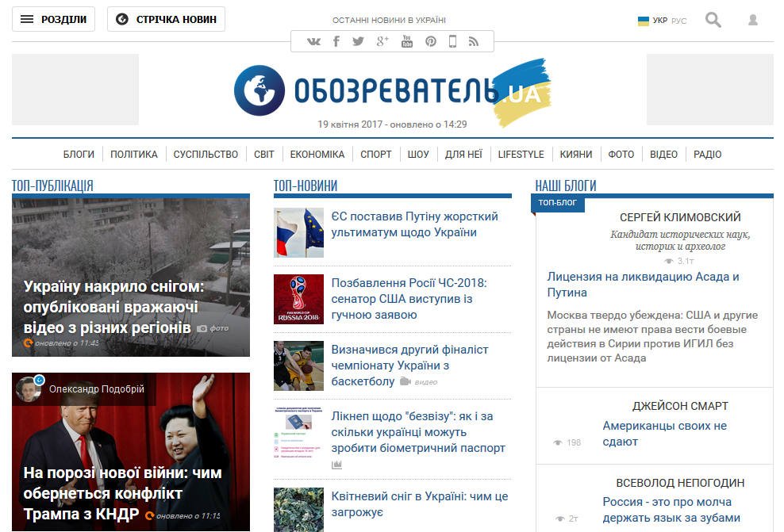Open the СТРІЧКА НОВИН button
This screenshot has width=784, height=532.
(166, 19)
